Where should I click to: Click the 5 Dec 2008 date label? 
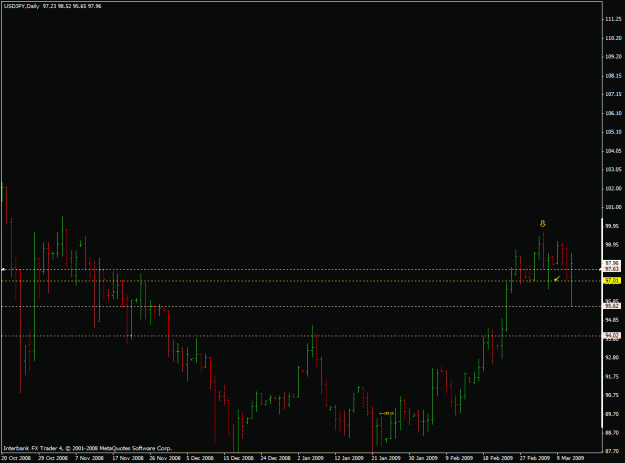coord(201,458)
